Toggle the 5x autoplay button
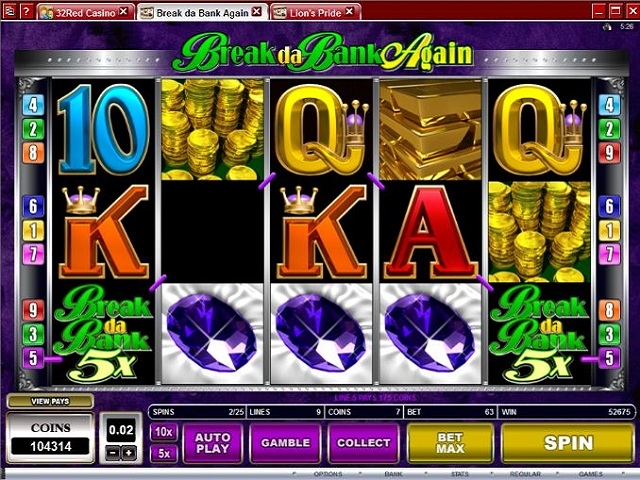This screenshot has width=640, height=480. tap(164, 453)
